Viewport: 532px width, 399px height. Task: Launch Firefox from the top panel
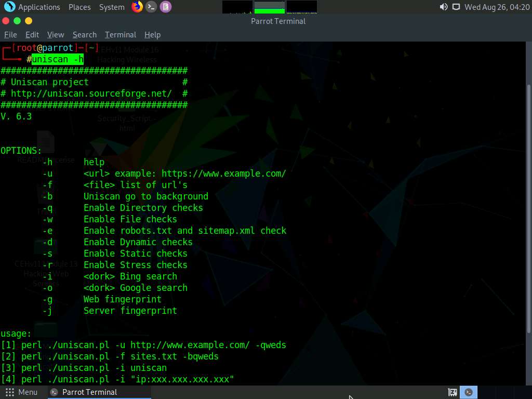pyautogui.click(x=137, y=7)
